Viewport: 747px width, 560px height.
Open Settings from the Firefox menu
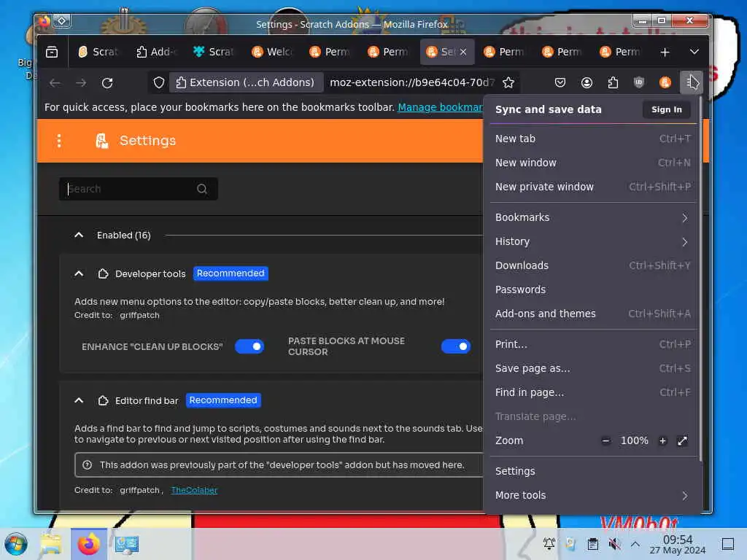tap(593, 472)
